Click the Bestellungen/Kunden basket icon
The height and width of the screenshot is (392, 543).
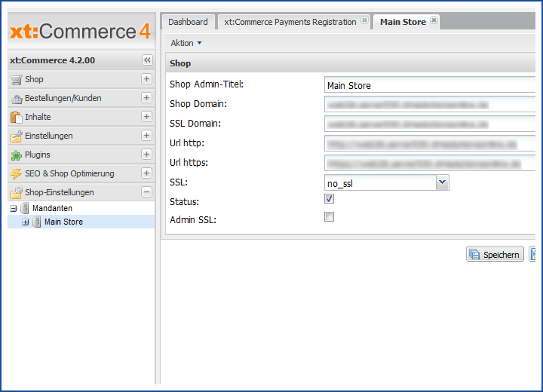point(17,99)
